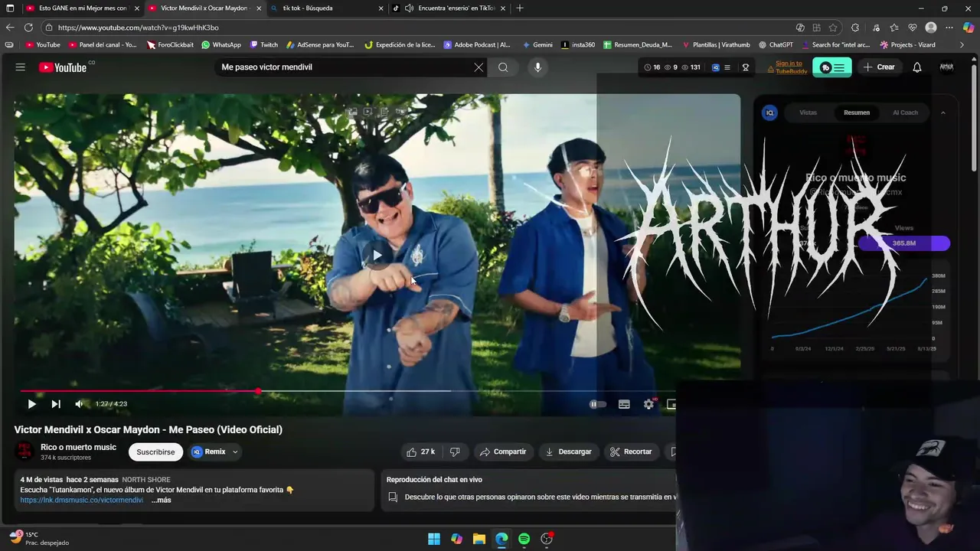The width and height of the screenshot is (980, 551).
Task: Open the browser tab actions menu
Action: tap(10, 8)
